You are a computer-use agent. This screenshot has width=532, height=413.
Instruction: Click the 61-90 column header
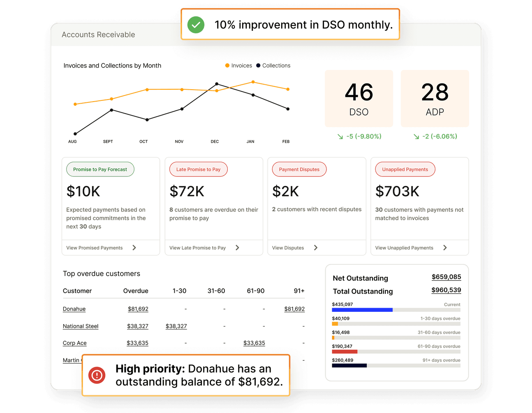(256, 291)
